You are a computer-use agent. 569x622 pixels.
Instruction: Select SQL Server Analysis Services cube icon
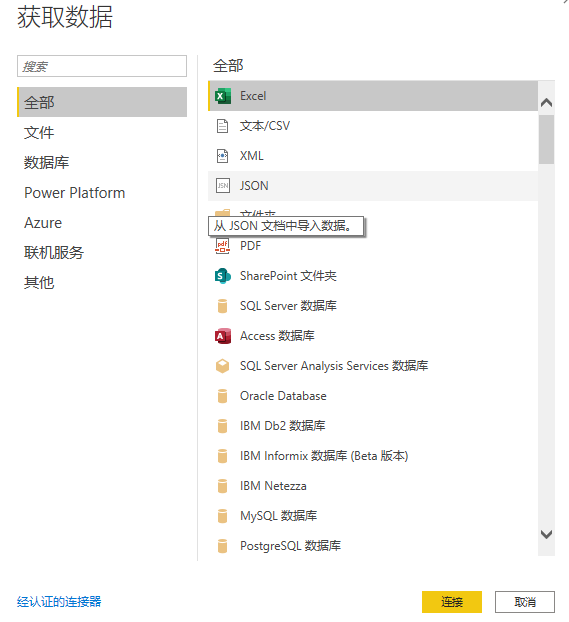pyautogui.click(x=222, y=366)
